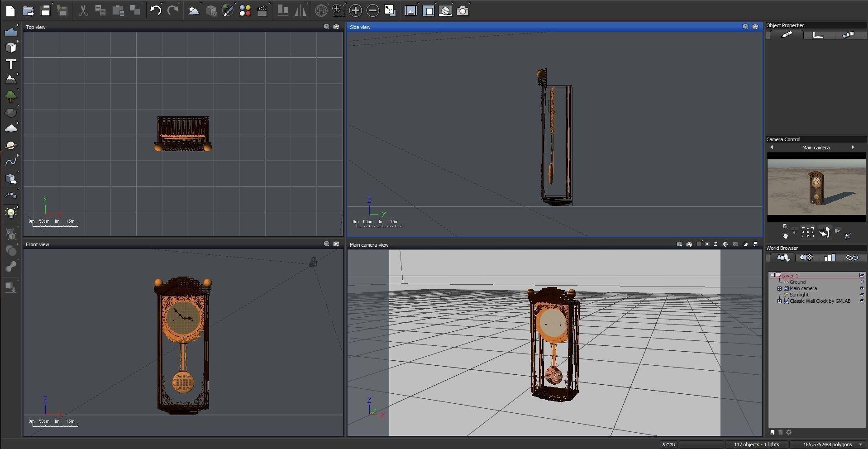868x449 pixels.
Task: Open the Main camera view display options dropdown
Action: (x=679, y=244)
